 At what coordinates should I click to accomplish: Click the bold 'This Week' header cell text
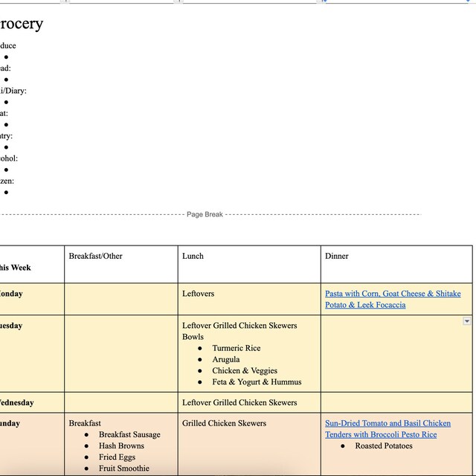15,268
